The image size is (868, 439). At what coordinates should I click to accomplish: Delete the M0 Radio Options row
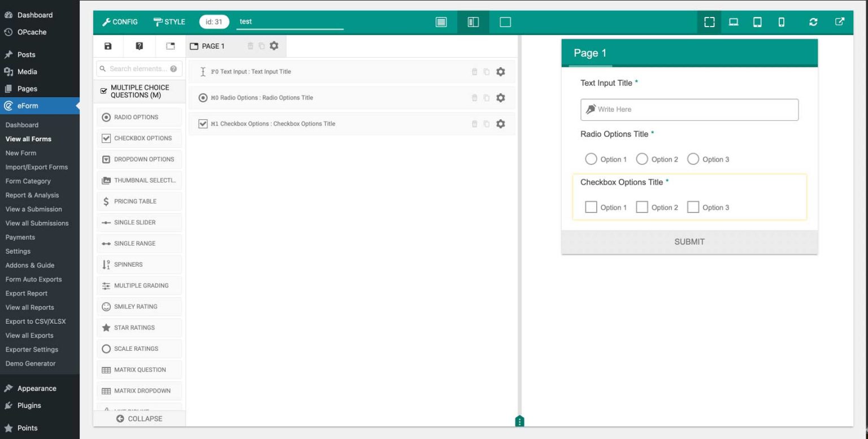click(x=475, y=98)
